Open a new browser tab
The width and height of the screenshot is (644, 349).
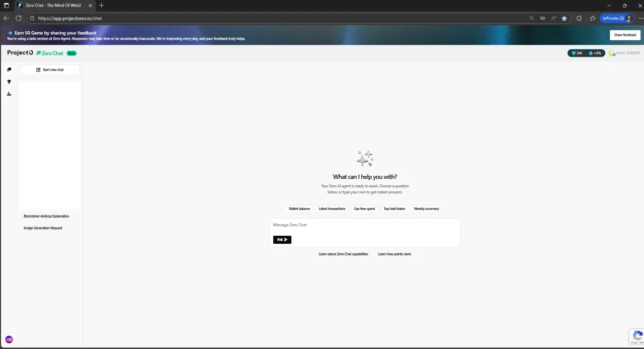point(101,6)
